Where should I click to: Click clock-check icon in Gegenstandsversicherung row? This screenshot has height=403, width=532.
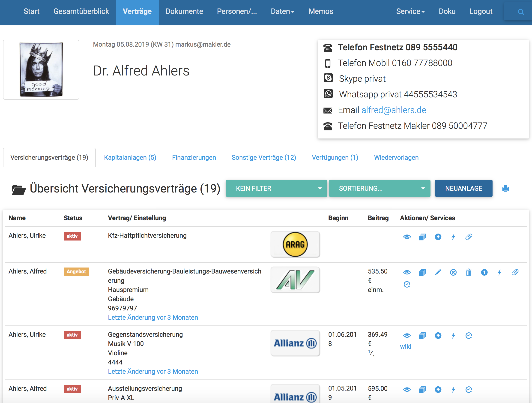(x=469, y=336)
